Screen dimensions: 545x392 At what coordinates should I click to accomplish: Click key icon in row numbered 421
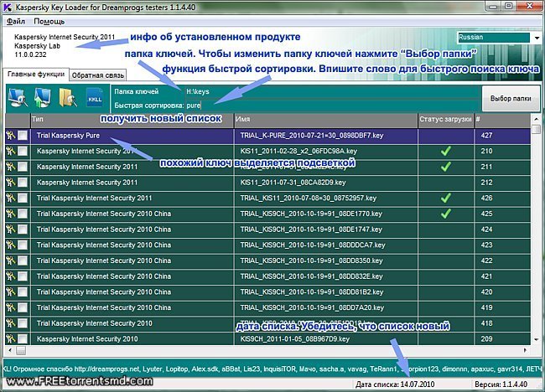click(10, 276)
